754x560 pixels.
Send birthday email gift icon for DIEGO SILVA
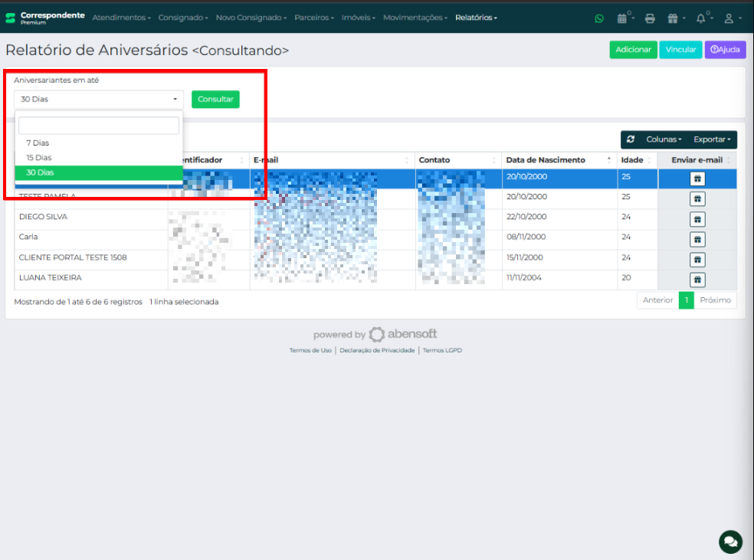pos(697,219)
